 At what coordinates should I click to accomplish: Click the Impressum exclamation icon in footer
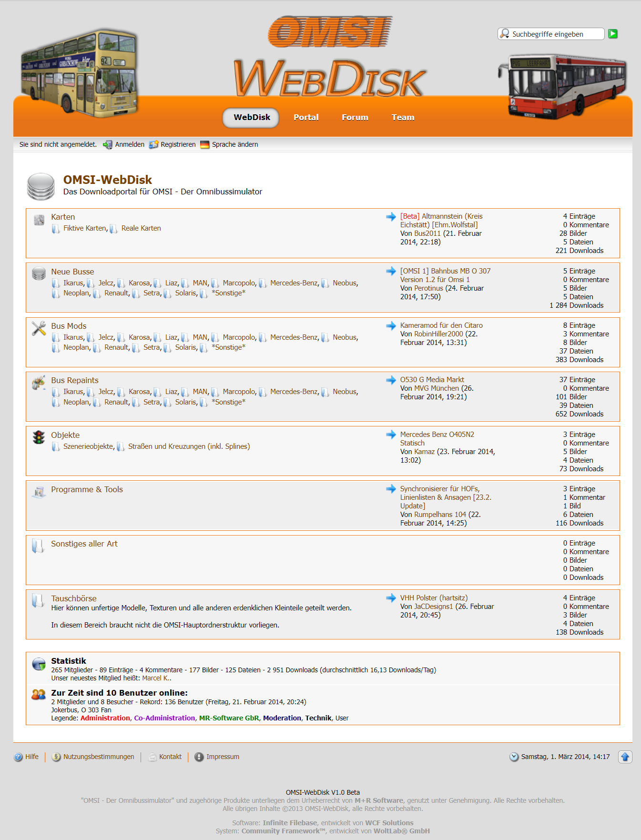(x=199, y=757)
